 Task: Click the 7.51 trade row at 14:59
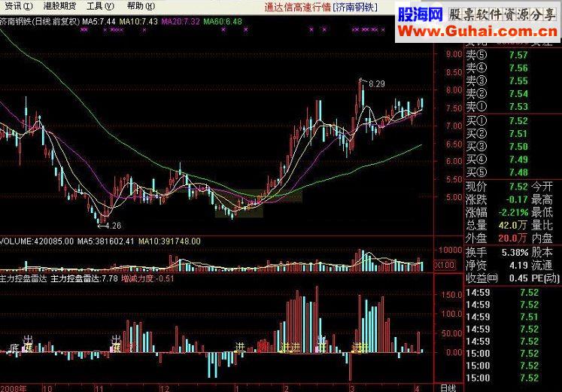529,317
